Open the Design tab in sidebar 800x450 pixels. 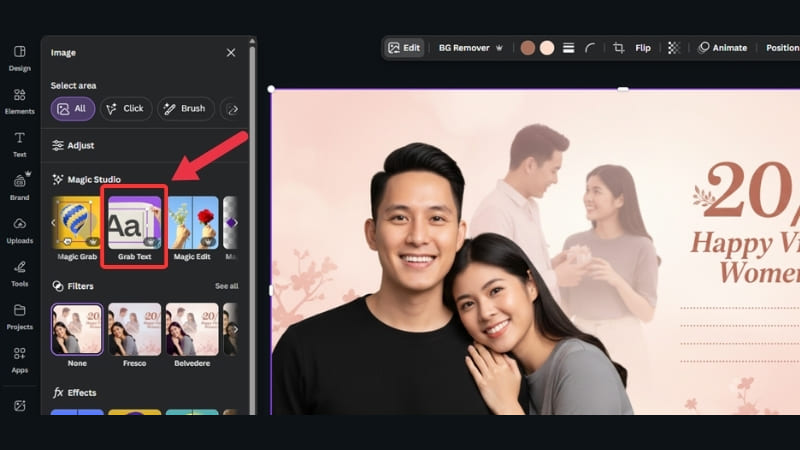(19, 57)
